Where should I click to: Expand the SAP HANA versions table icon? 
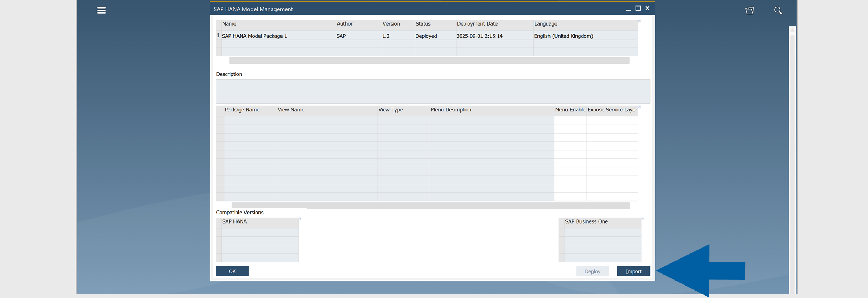pos(300,219)
